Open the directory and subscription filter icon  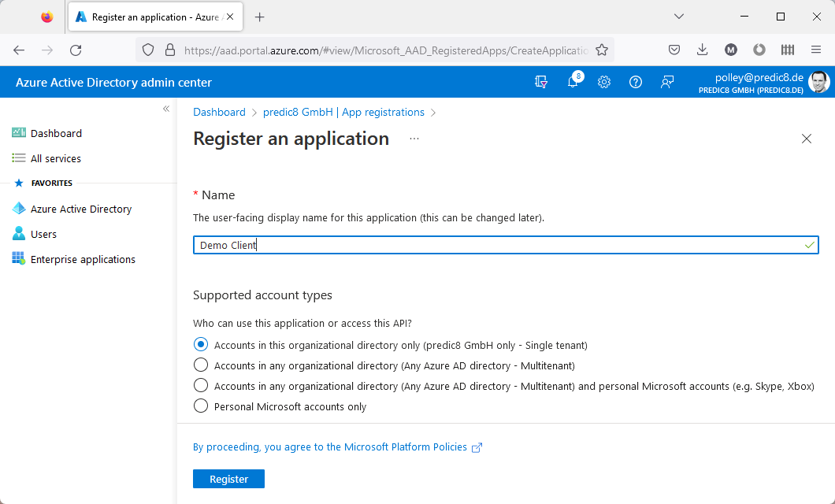[x=541, y=82]
